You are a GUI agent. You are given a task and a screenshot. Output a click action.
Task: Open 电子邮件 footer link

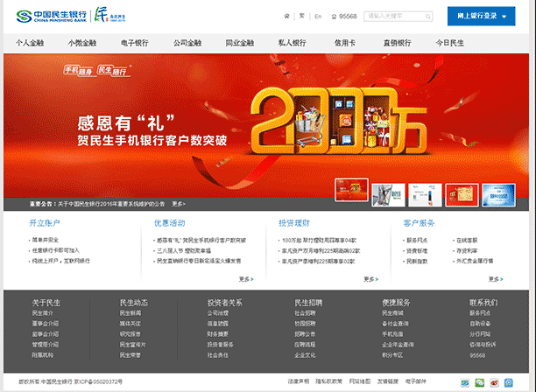[416, 381]
